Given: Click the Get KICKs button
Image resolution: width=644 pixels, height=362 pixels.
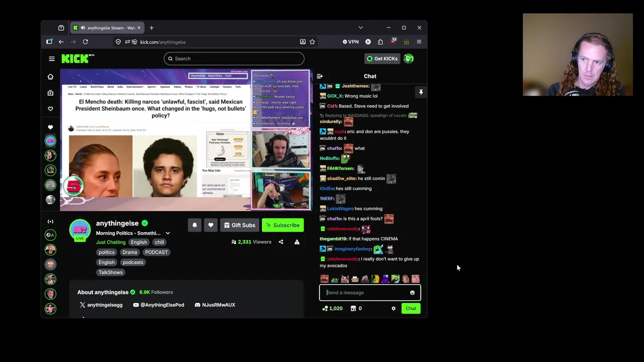Looking at the screenshot, I should click(382, 59).
